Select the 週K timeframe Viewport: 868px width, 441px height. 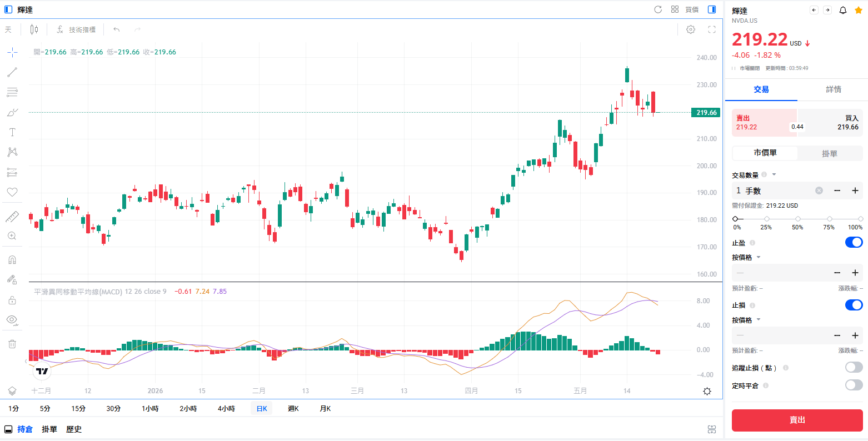coord(293,409)
